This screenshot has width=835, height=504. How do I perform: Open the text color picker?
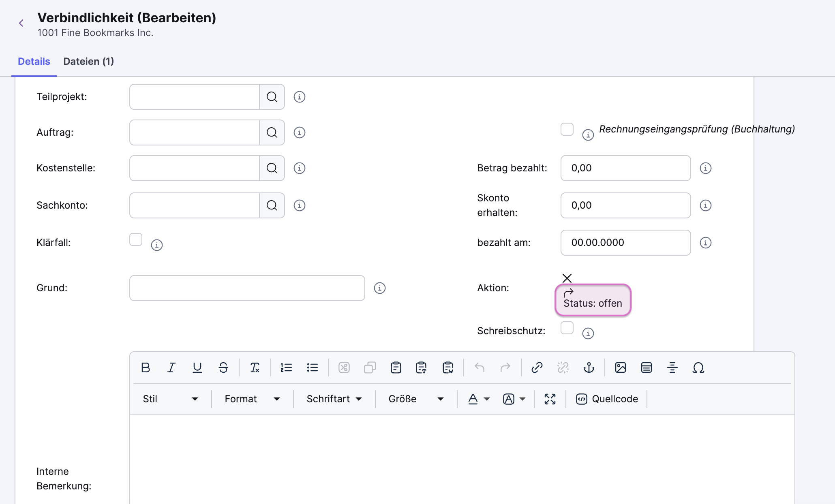point(479,399)
